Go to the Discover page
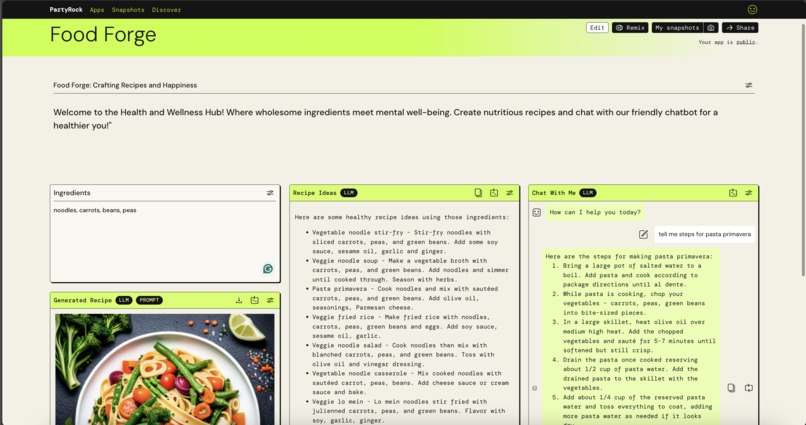The width and height of the screenshot is (806, 425). 166,10
